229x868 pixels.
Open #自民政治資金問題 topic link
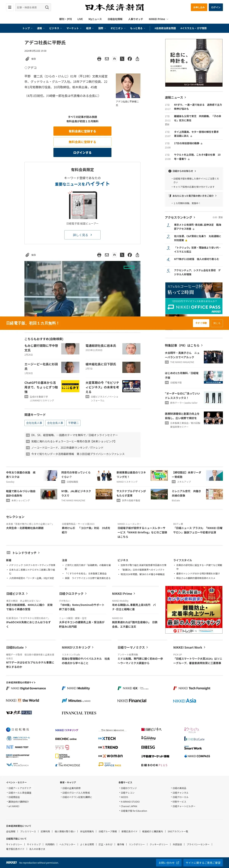pyautogui.click(x=165, y=28)
